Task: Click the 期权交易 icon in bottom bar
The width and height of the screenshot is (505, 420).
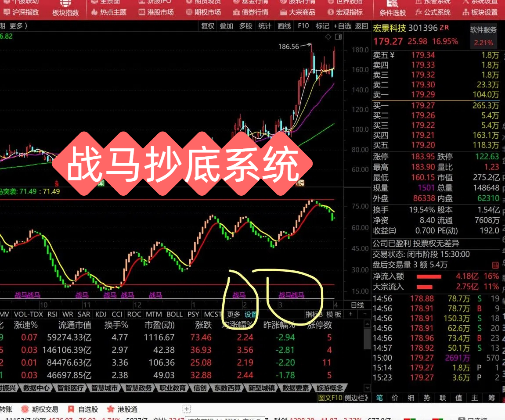Action: [25, 409]
